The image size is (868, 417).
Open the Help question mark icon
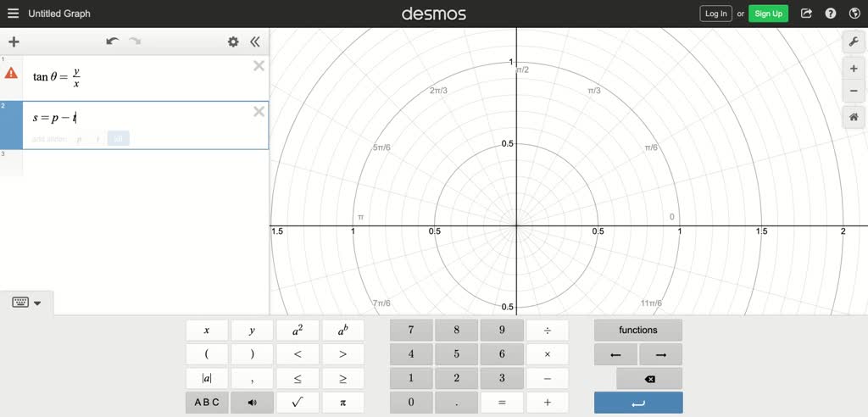(x=831, y=14)
